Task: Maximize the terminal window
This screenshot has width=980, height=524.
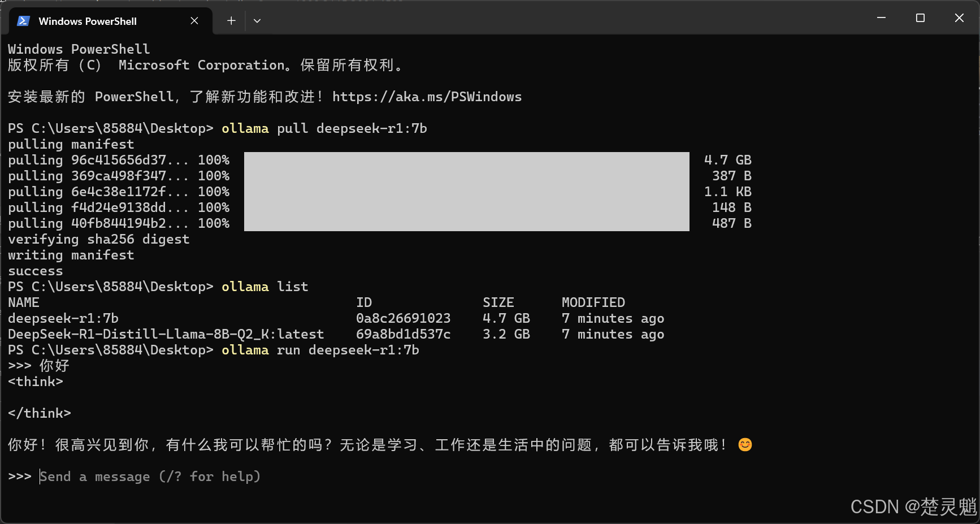Action: [920, 18]
